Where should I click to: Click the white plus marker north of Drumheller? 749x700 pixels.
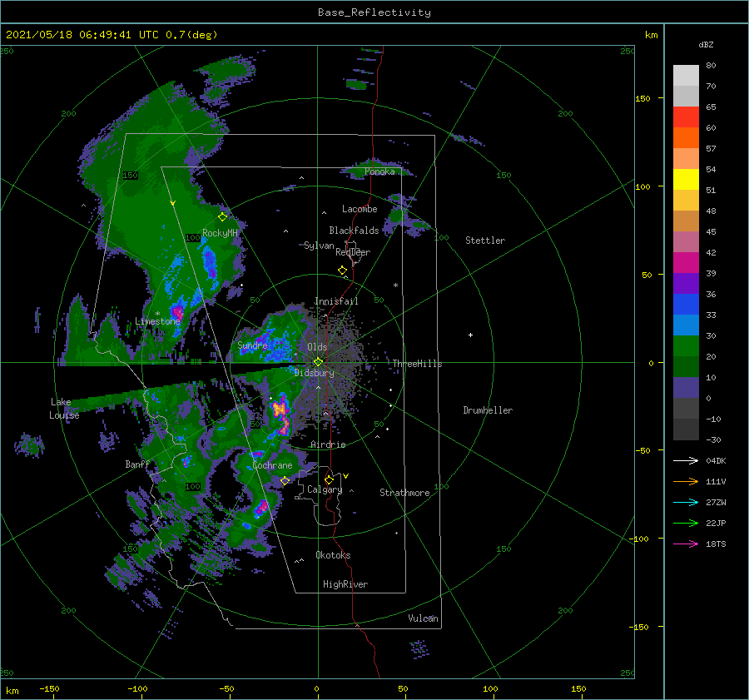pos(470,335)
